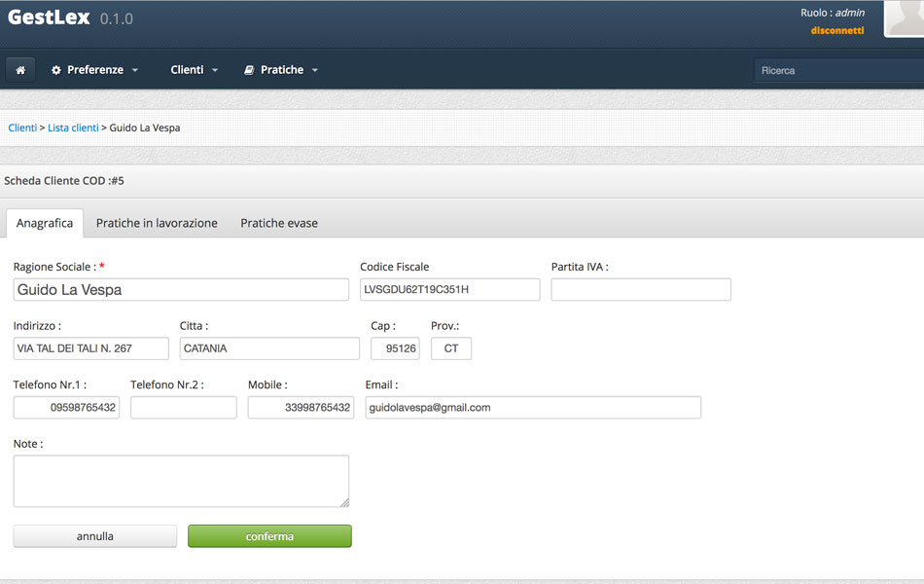The height and width of the screenshot is (584, 924).
Task: Click the disconnetti link
Action: coord(837,30)
